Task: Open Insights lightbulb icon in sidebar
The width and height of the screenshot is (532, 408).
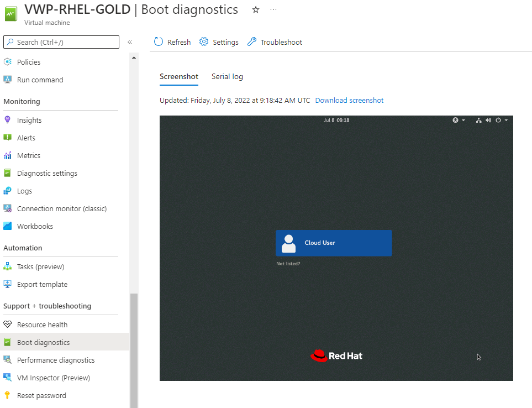Action: [8, 120]
